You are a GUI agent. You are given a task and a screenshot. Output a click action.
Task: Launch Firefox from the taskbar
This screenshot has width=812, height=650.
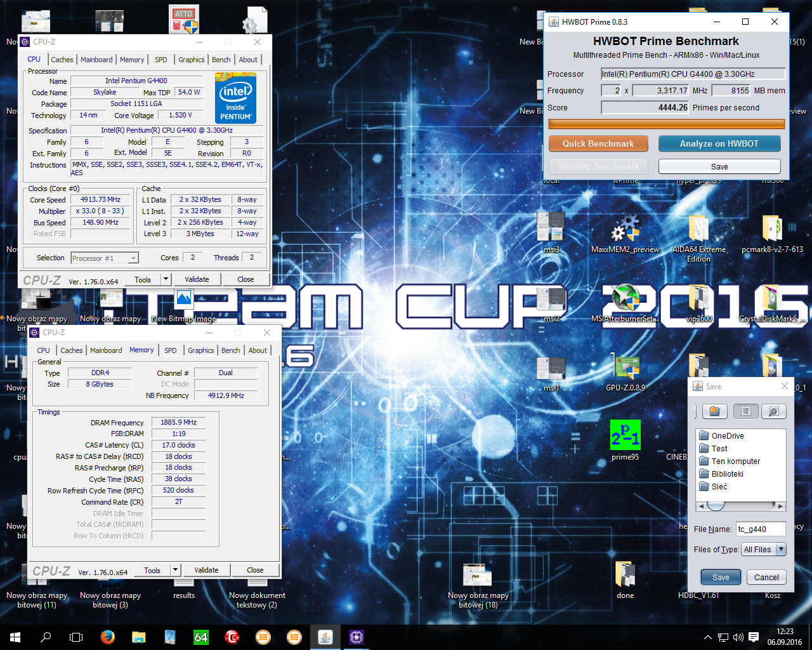pos(108,637)
